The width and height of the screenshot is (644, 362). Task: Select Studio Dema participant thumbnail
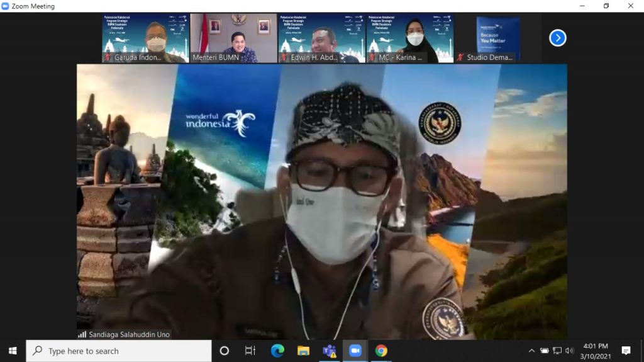(x=497, y=38)
